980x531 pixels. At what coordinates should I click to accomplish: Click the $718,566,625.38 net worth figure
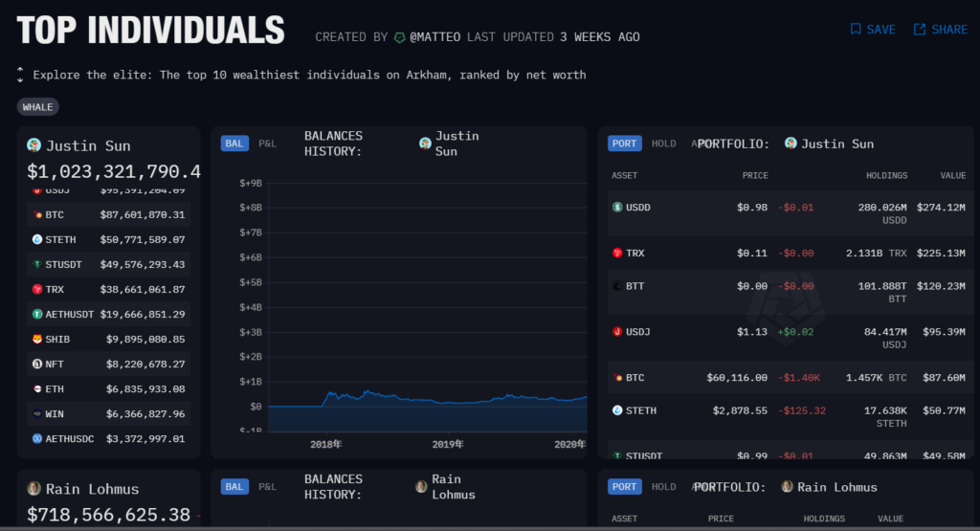(109, 515)
